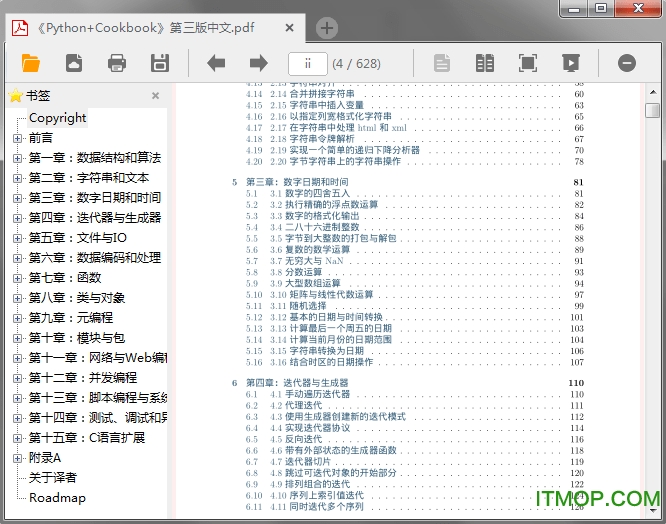Zoom out with the minus icon
666x524 pixels.
[626, 64]
